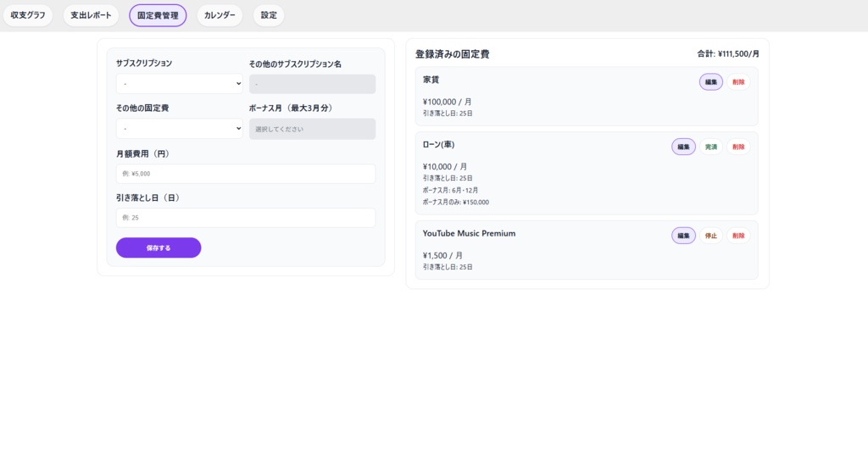
Task: Switch to the 支出レポート tab
Action: point(91,15)
